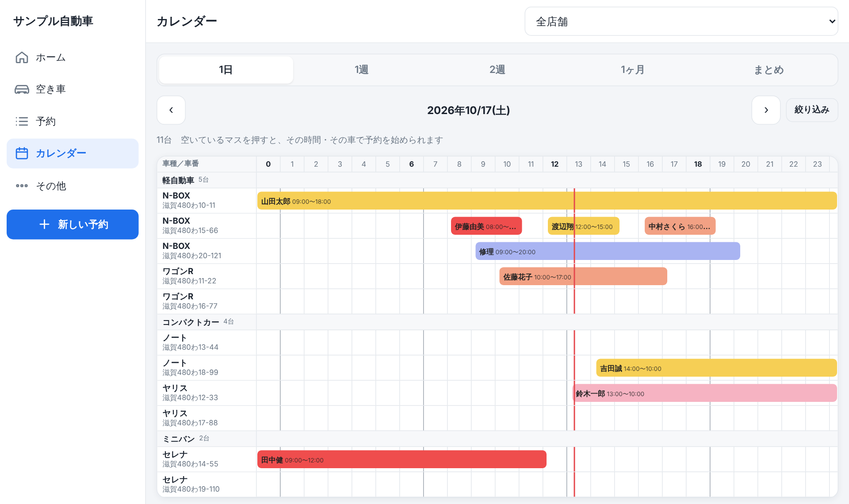The width and height of the screenshot is (849, 504).
Task: Switch to the 1週 view tab
Action: tap(361, 70)
